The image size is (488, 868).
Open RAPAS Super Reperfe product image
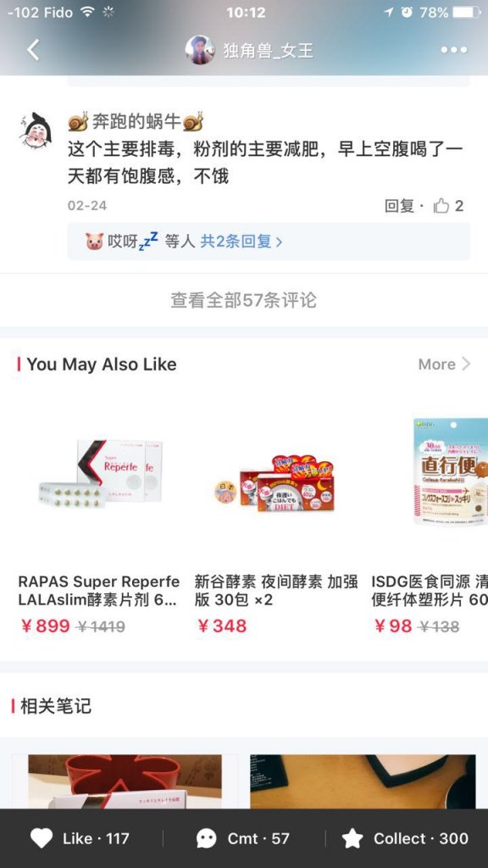pos(101,472)
